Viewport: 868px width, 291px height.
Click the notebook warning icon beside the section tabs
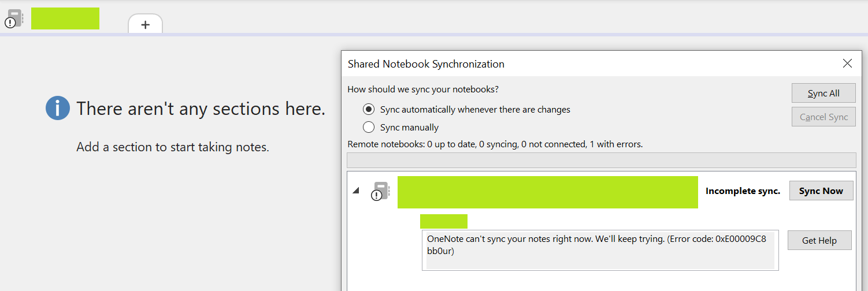13,18
